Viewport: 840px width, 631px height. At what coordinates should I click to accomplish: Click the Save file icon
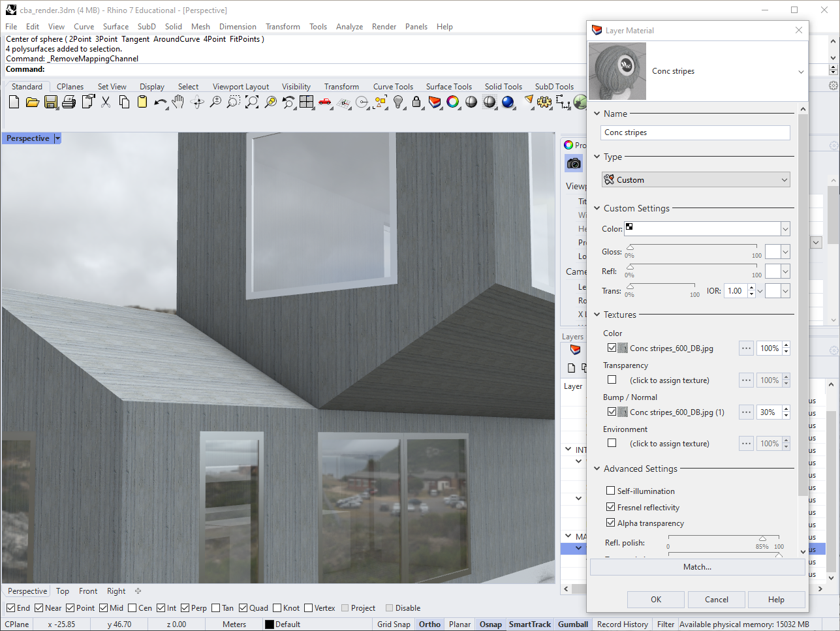click(50, 102)
